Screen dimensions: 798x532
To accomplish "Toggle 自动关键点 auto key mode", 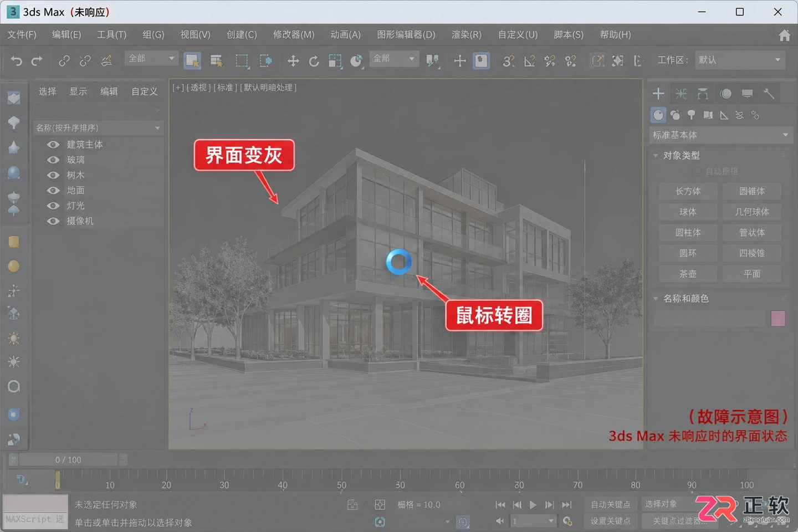I will [610, 504].
